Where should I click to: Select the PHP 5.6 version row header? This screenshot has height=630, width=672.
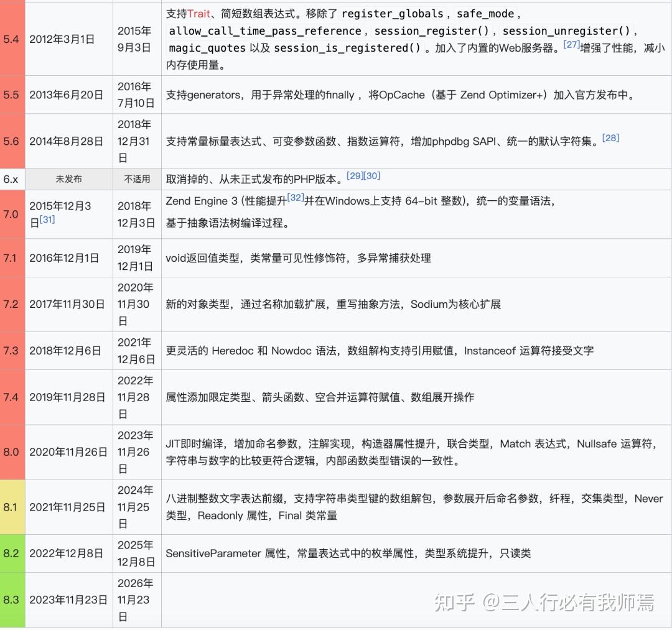pos(11,142)
